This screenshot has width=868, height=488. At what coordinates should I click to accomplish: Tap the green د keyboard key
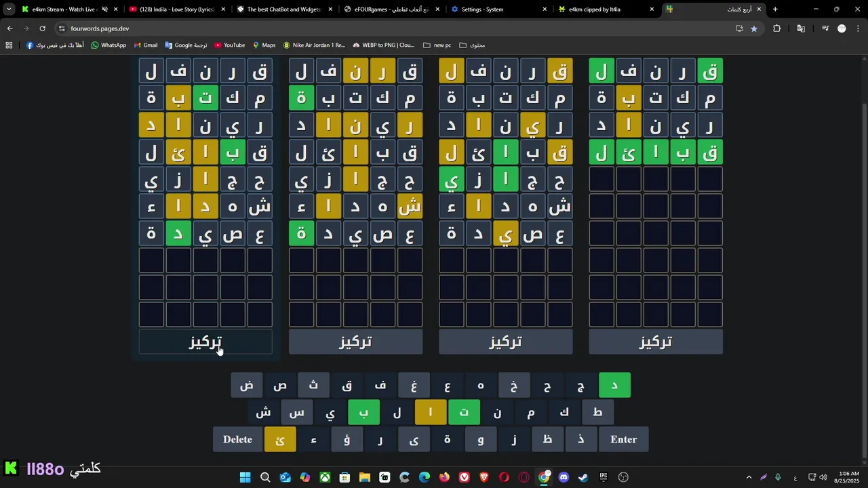614,385
